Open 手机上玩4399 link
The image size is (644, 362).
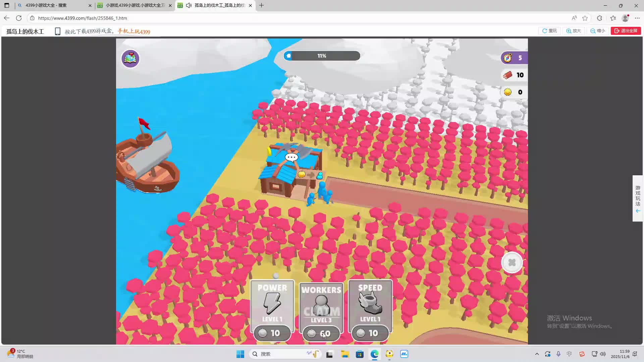(x=134, y=32)
